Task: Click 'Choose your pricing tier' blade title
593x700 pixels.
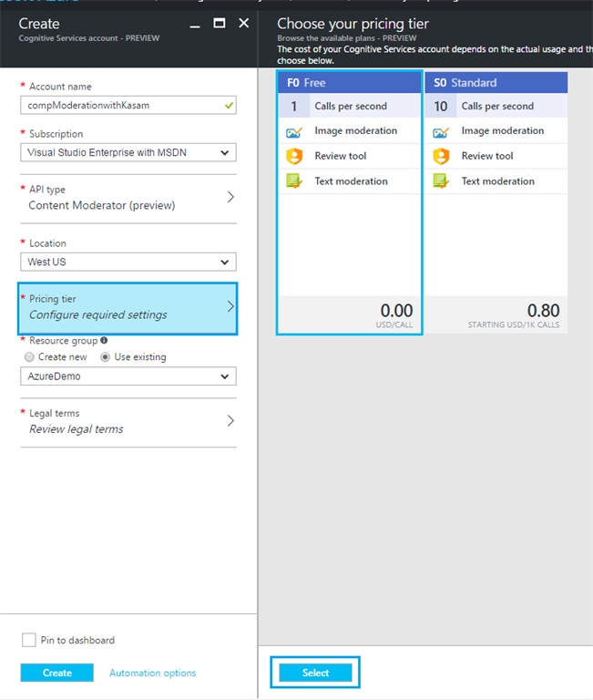Action: [353, 24]
